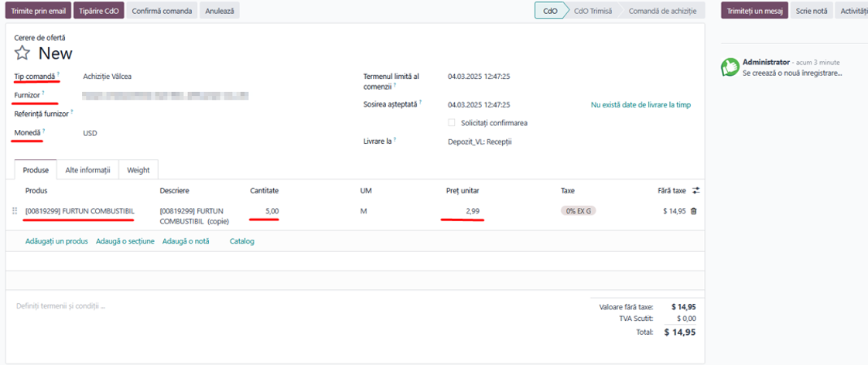Click the Anulează button
The height and width of the screenshot is (365, 868).
220,11
